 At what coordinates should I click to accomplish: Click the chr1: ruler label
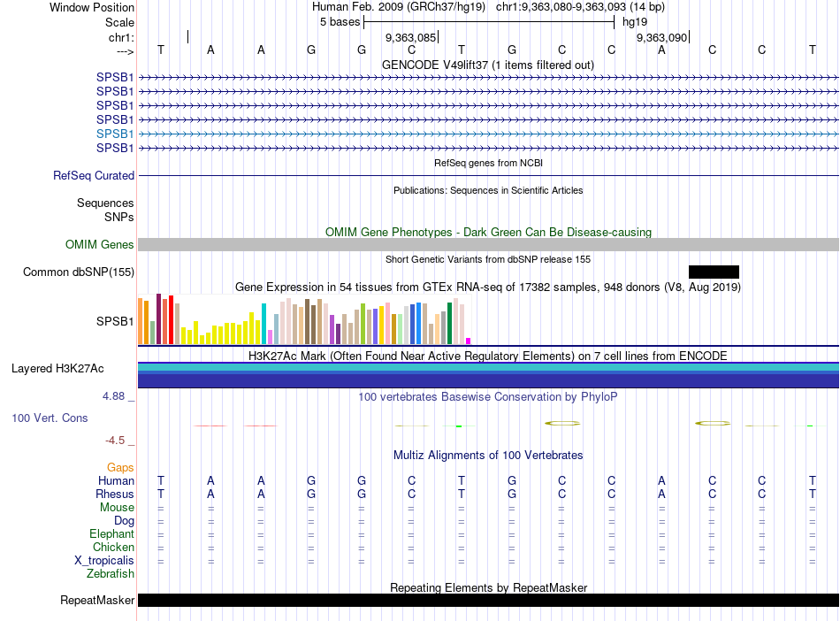pos(121,37)
